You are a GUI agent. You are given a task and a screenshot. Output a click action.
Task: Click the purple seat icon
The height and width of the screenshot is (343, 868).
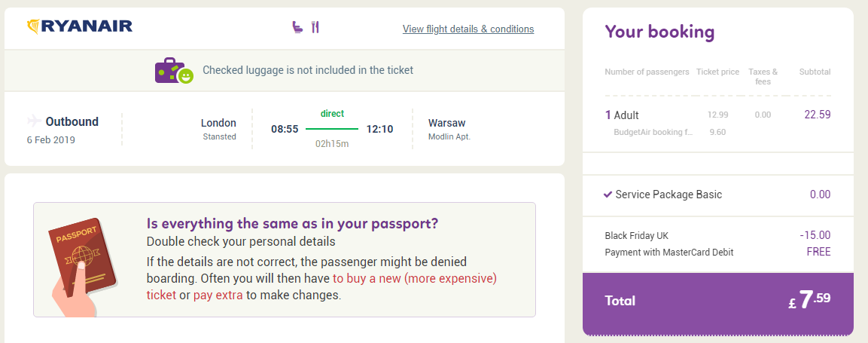coord(298,26)
